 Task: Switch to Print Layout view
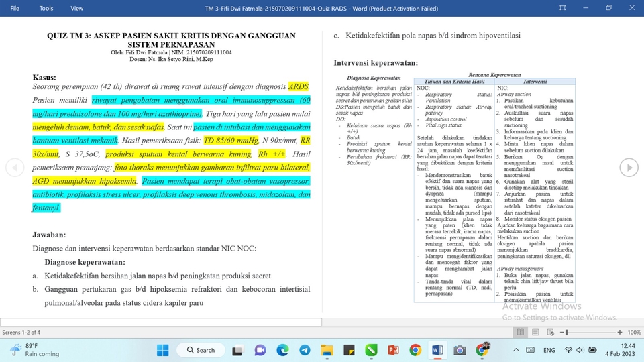coord(535,332)
